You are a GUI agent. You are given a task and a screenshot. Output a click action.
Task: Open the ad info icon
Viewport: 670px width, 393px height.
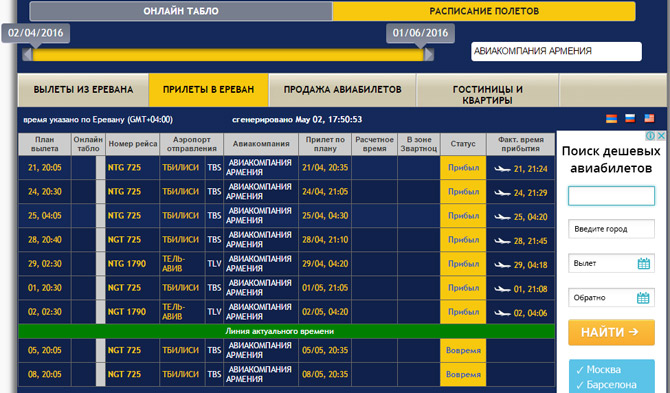pyautogui.click(x=651, y=136)
